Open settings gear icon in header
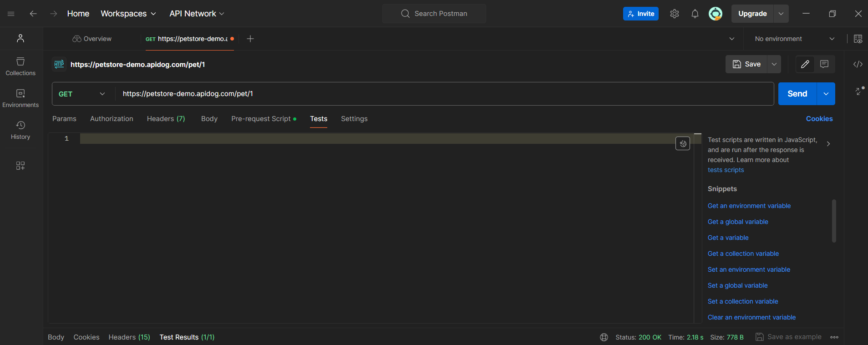868x345 pixels. click(x=675, y=14)
